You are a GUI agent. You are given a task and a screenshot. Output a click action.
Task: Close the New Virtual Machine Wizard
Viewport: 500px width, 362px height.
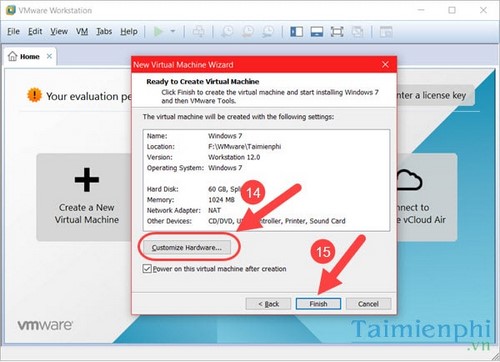click(x=385, y=64)
